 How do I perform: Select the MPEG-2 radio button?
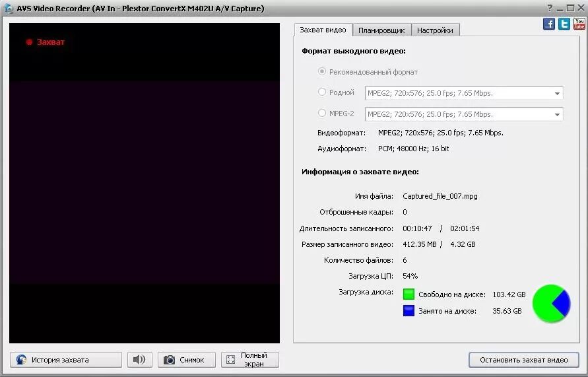pos(322,112)
